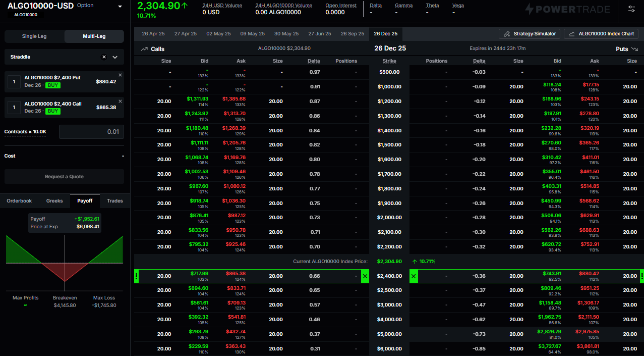Select the 27 Jun 25 expiry tab

(320, 34)
